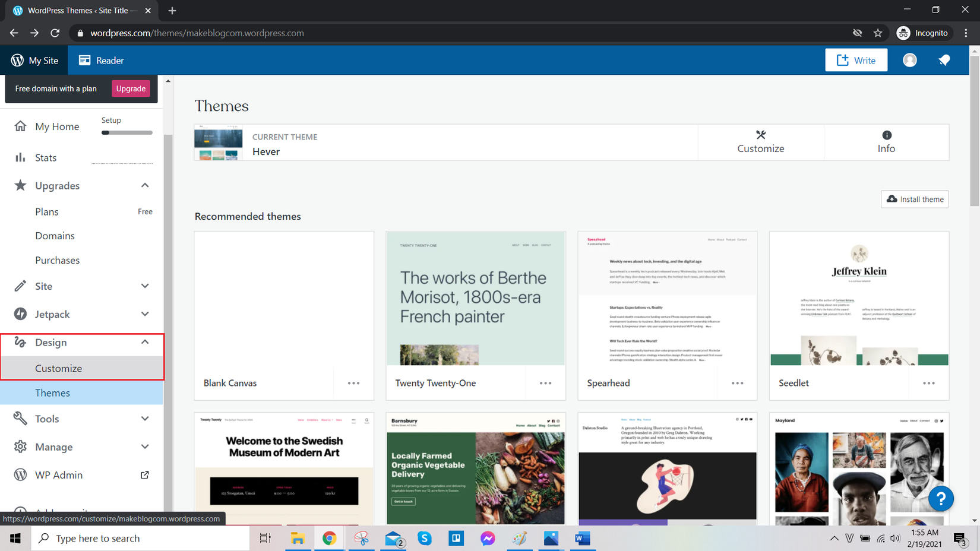This screenshot has width=980, height=551.
Task: Click the address bar URL
Action: 197,33
